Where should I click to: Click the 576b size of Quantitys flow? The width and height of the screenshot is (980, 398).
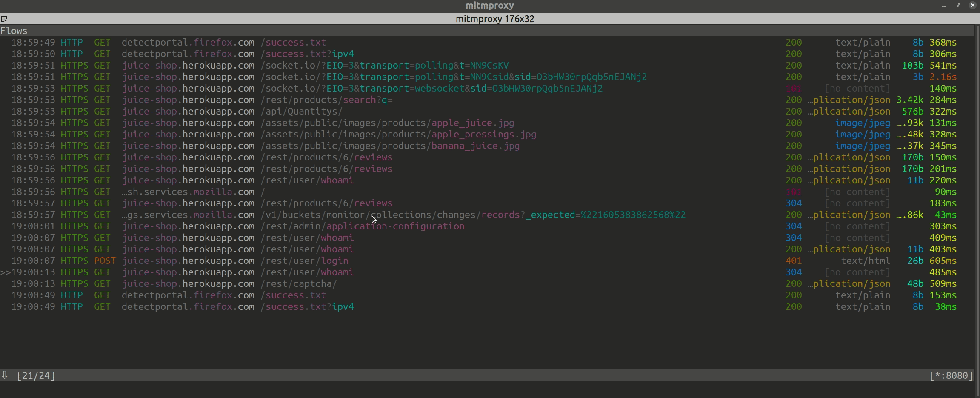pos(913,111)
